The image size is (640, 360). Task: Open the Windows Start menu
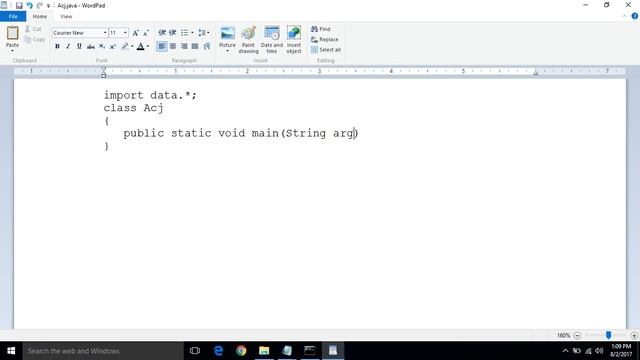tap(11, 351)
